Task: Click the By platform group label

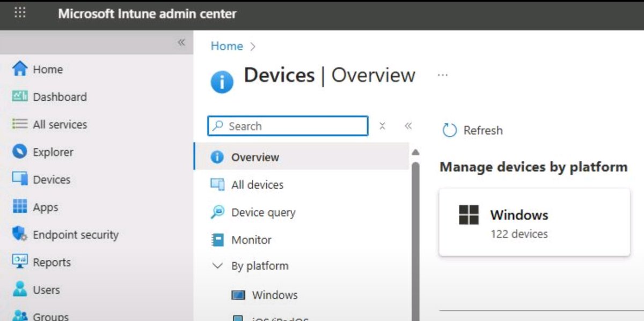Action: (x=260, y=266)
